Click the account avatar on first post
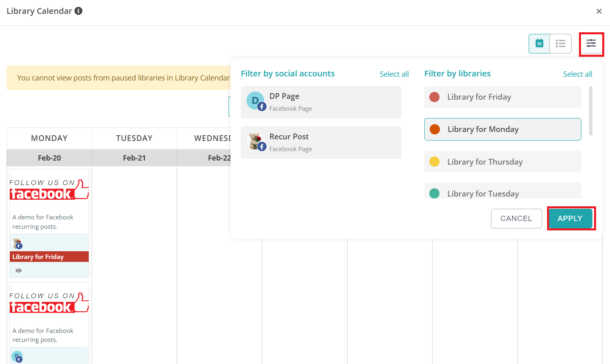Screen dimensions: 610x364 click(17, 244)
